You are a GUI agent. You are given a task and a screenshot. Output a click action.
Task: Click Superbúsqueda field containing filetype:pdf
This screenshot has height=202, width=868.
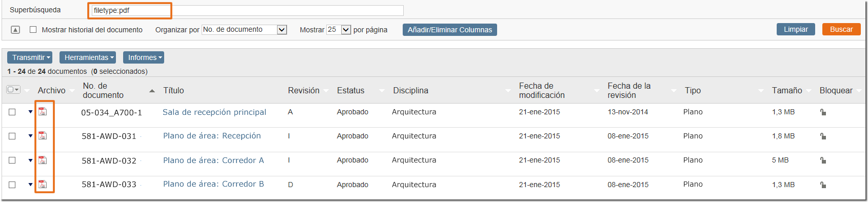click(x=247, y=10)
